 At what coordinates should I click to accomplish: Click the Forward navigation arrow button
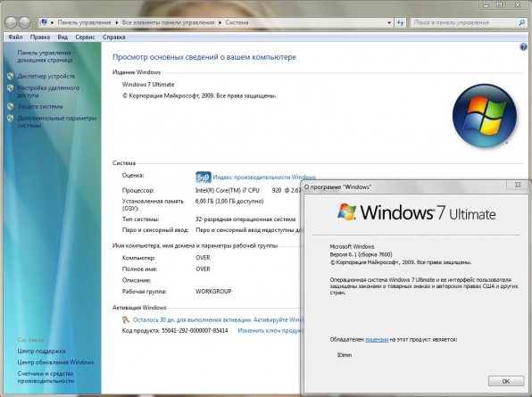coord(24,22)
